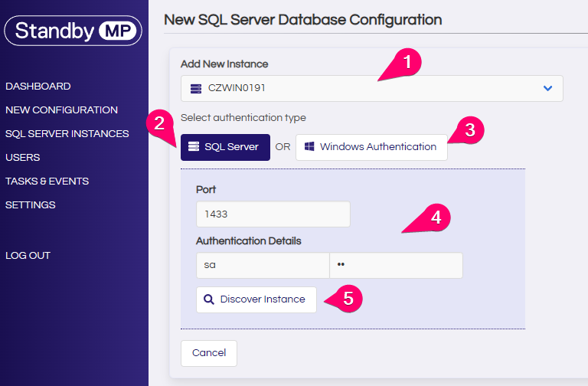Click the Standby MP logo
This screenshot has height=386, width=588.
73,31
